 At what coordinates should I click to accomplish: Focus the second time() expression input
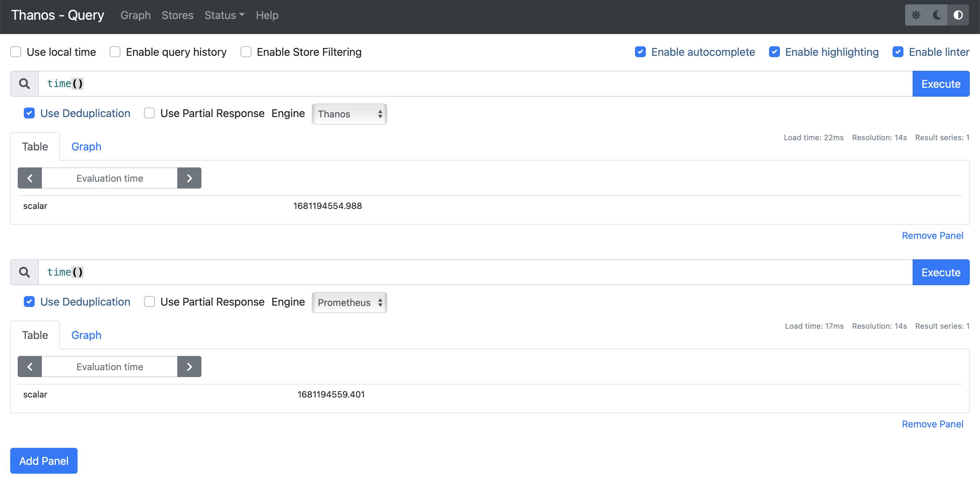[476, 272]
